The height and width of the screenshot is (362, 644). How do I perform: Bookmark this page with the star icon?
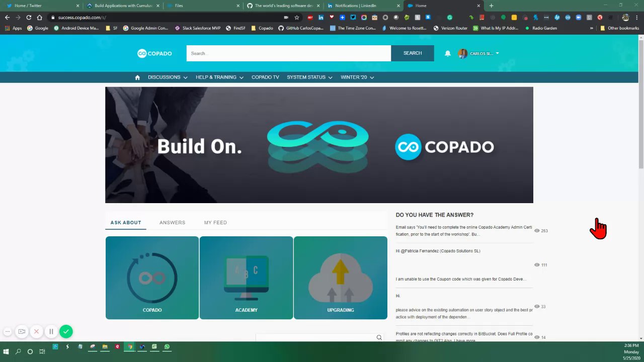pyautogui.click(x=297, y=18)
